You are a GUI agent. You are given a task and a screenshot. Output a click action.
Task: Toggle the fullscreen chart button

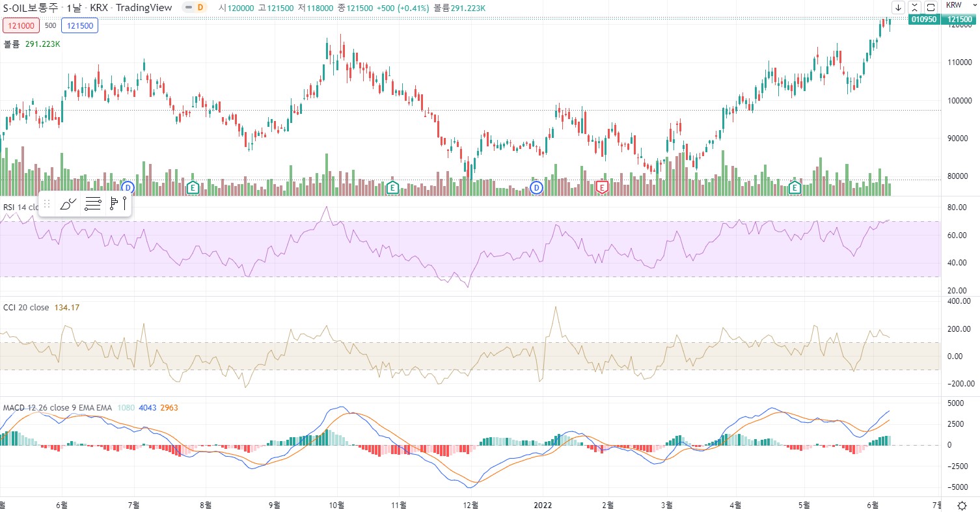point(931,7)
